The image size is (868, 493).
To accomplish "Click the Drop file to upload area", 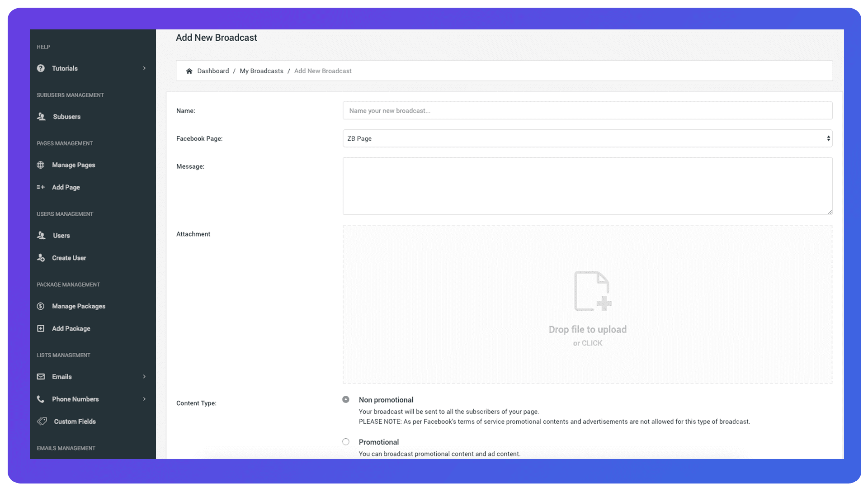I will 587,304.
